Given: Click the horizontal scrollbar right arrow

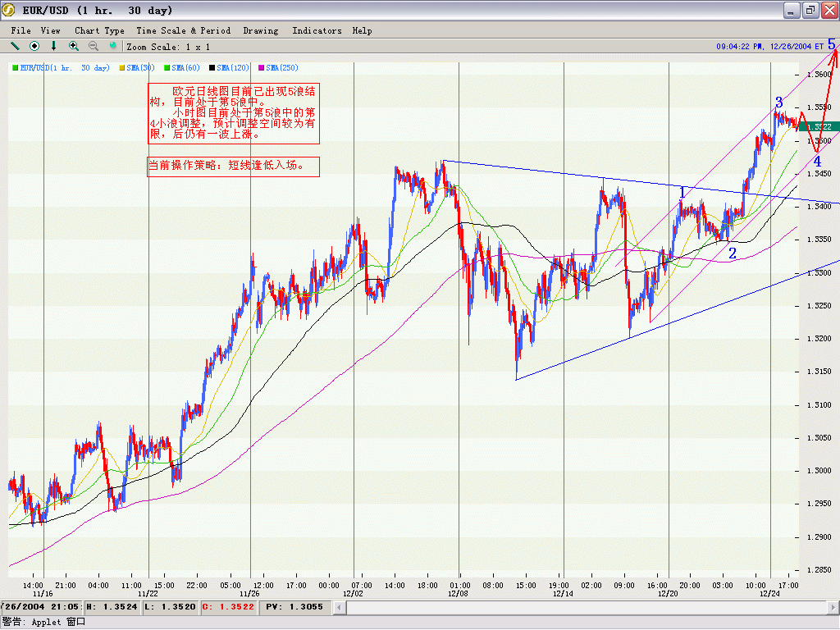Looking at the screenshot, I should pos(832,607).
